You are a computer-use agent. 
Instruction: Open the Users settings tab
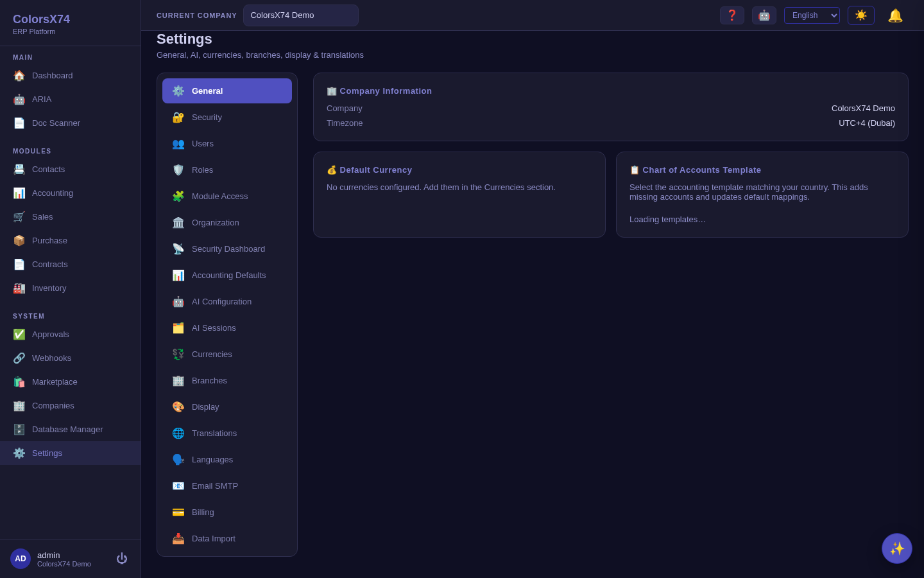pos(227,144)
